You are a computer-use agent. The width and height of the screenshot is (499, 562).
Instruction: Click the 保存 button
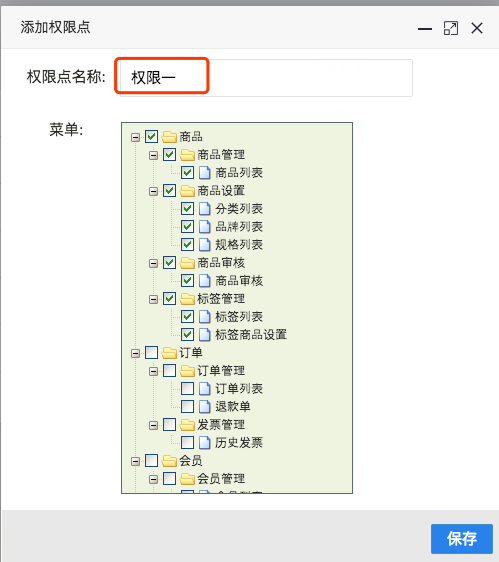(x=462, y=539)
